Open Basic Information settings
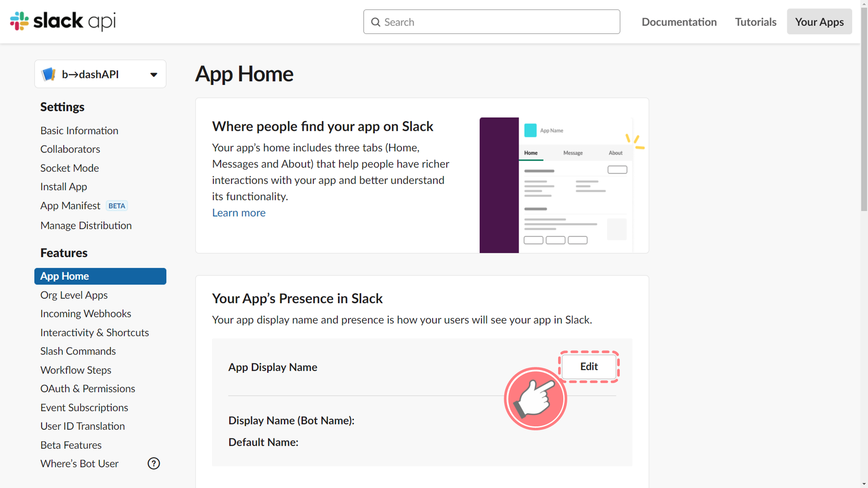 point(79,131)
